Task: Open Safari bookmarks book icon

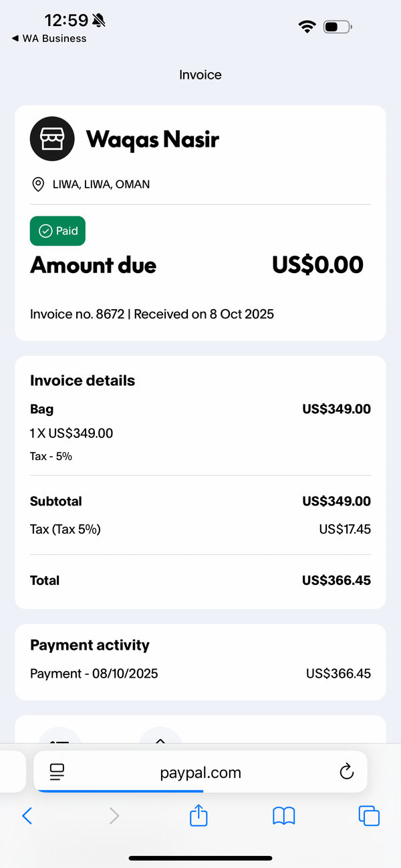Action: click(x=284, y=816)
